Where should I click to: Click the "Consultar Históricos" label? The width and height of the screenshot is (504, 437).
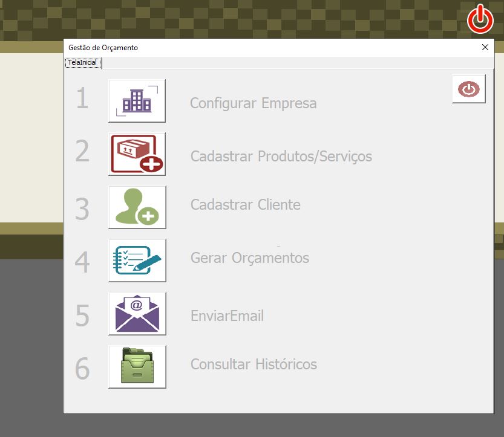tap(254, 364)
